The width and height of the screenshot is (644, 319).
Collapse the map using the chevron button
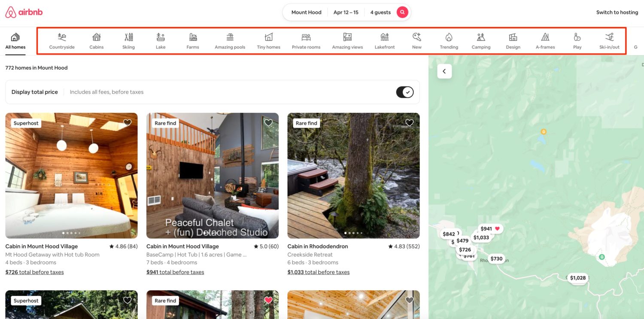coord(444,71)
